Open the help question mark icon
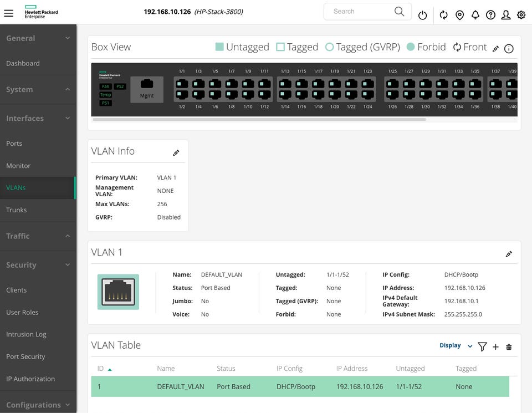The image size is (532, 413). tap(490, 16)
